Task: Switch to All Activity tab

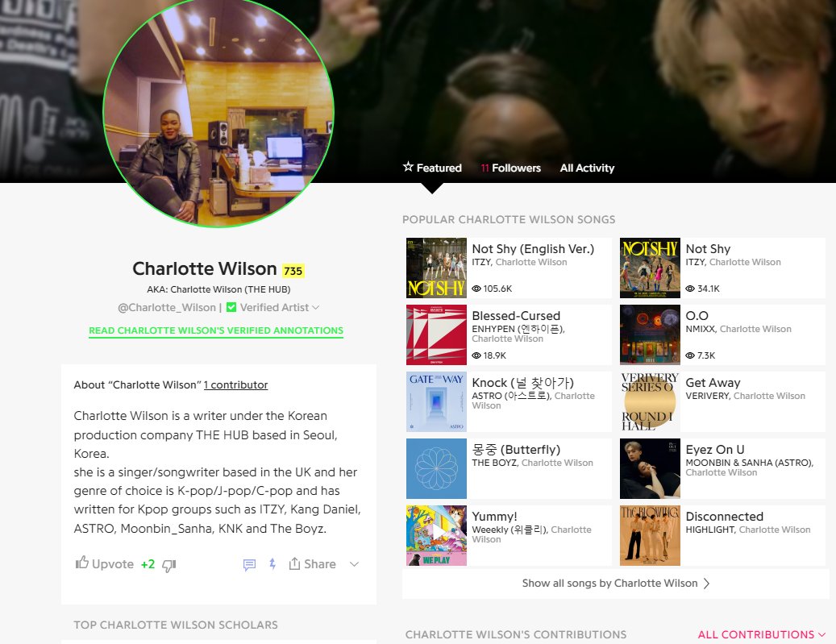Action: [587, 168]
